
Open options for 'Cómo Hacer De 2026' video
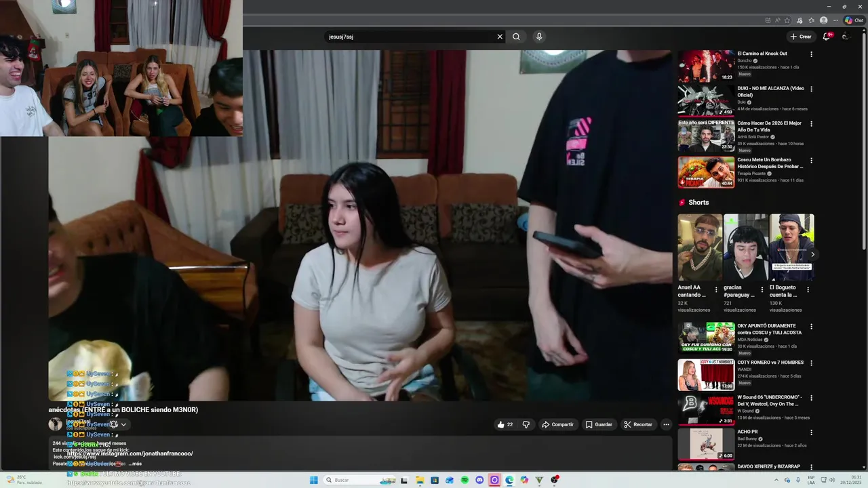(x=811, y=123)
